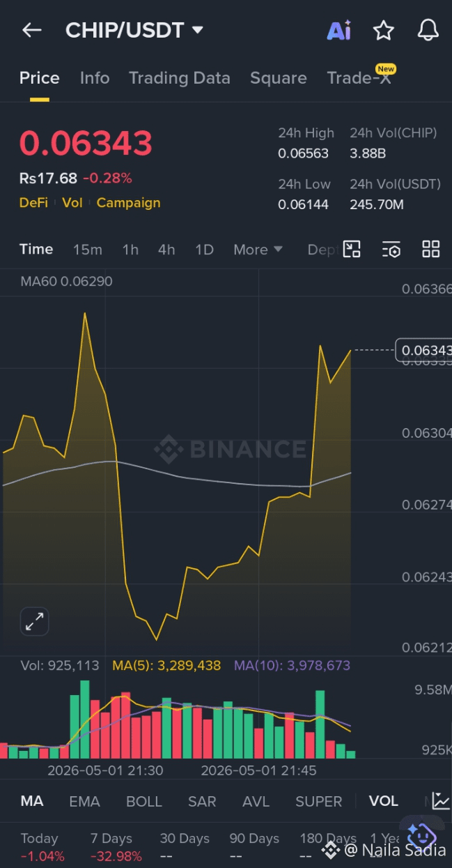Tap the 2026-05-01 21:45 time label

[258, 770]
